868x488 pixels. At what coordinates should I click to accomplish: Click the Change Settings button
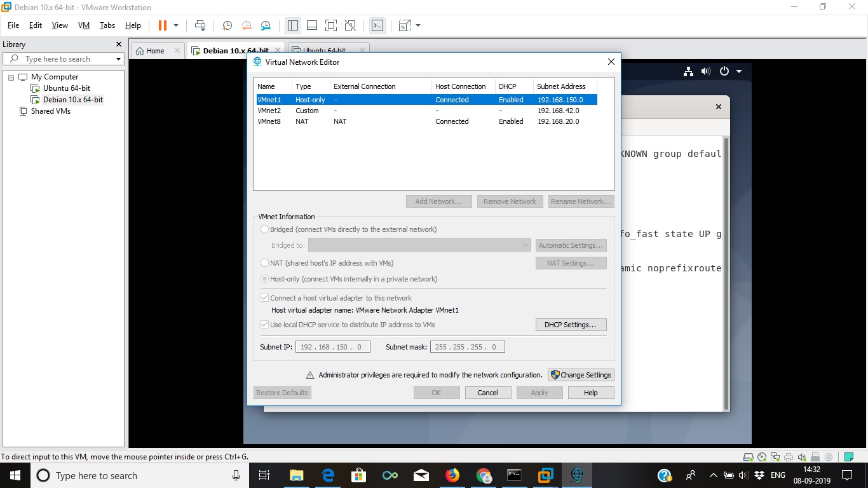[580, 374]
